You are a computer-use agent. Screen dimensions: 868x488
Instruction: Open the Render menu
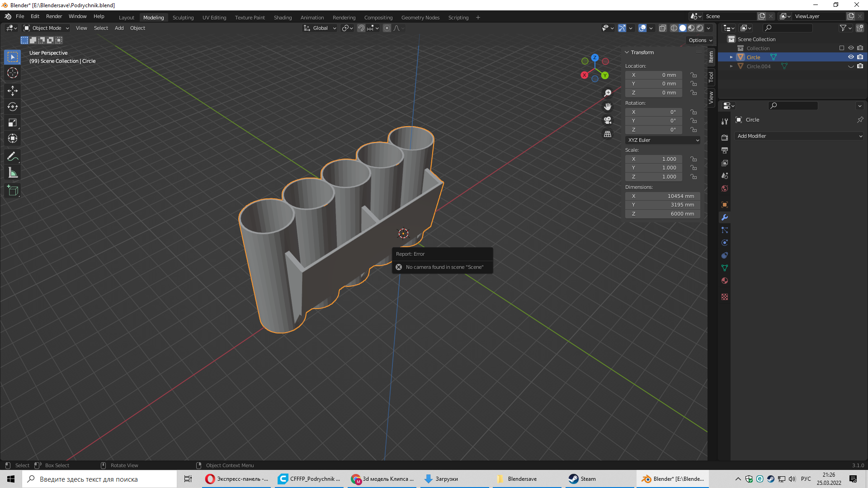coord(54,16)
